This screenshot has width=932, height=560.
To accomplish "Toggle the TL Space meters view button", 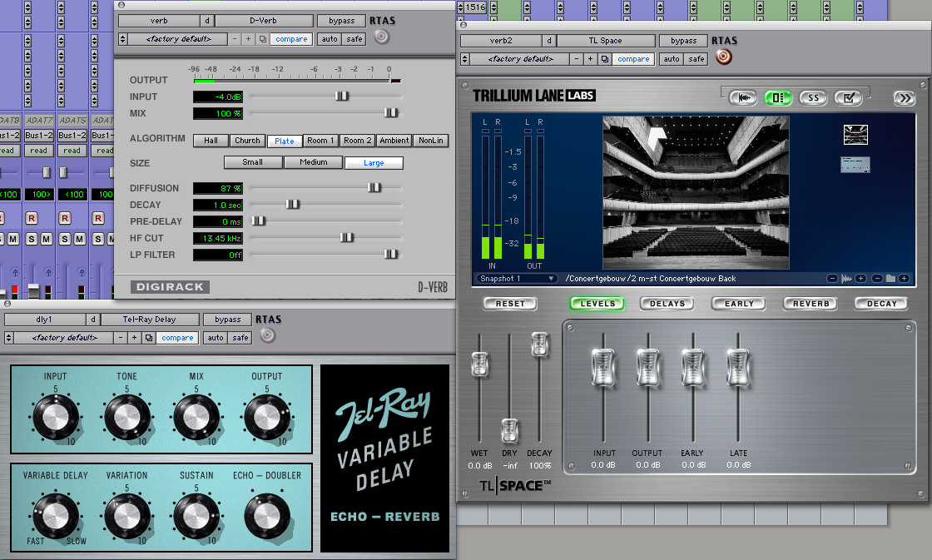I will tap(778, 97).
